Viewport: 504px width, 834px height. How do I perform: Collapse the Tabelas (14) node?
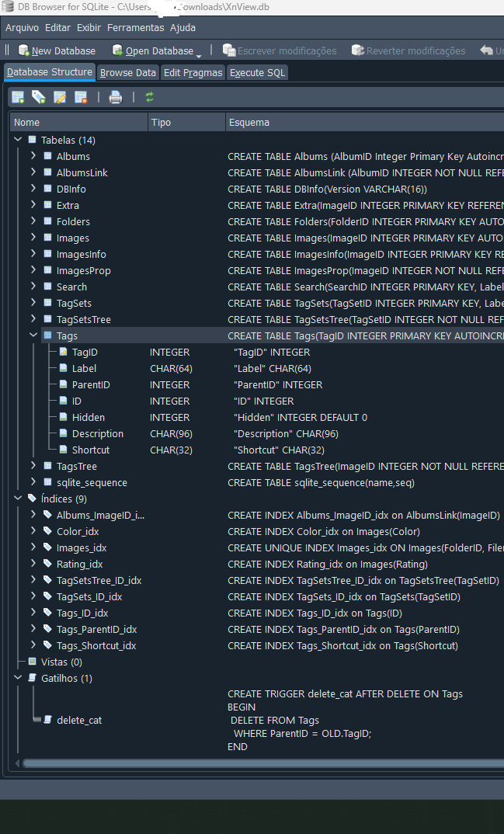pyautogui.click(x=18, y=140)
